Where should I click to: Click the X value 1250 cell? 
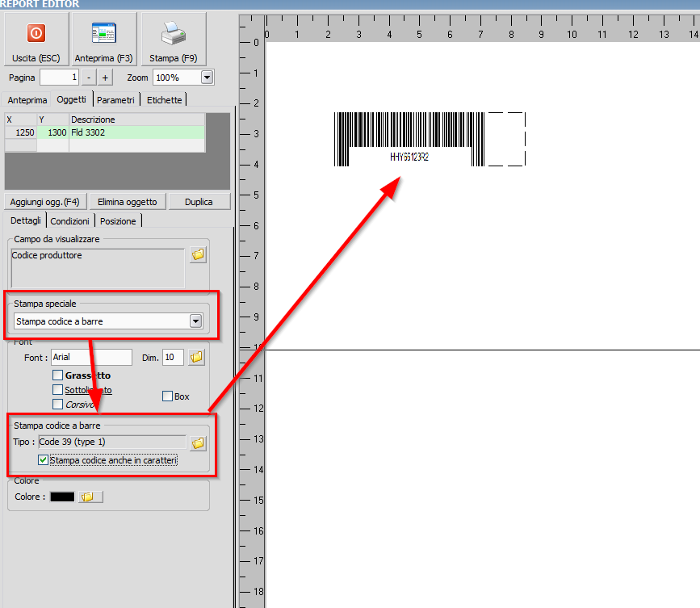coord(21,132)
